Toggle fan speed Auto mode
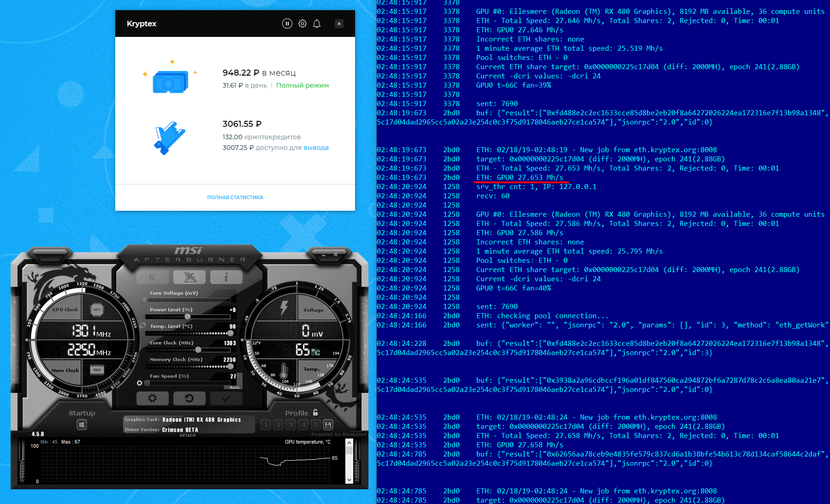This screenshot has width=830, height=504. [x=234, y=387]
